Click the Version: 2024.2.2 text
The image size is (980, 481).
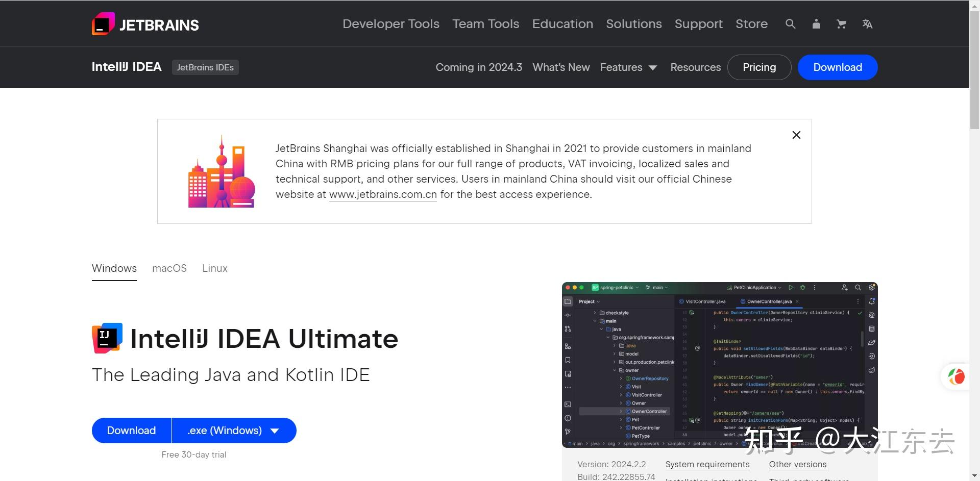click(x=611, y=464)
